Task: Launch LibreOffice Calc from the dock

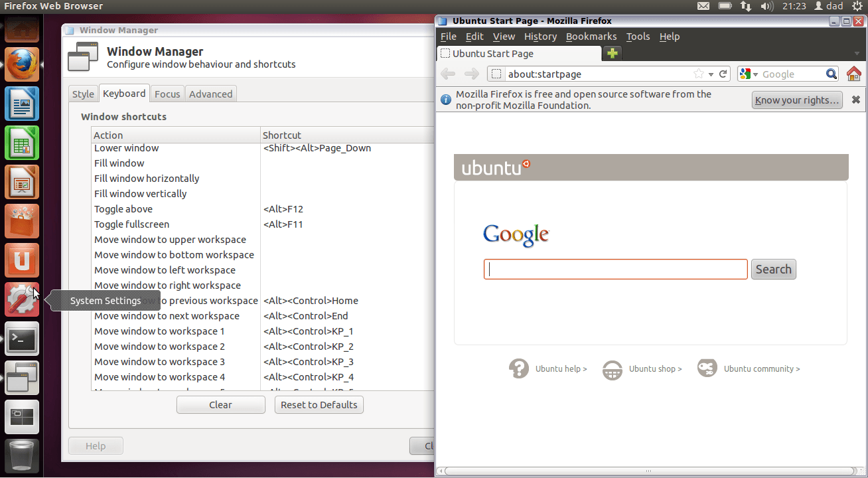Action: point(23,143)
